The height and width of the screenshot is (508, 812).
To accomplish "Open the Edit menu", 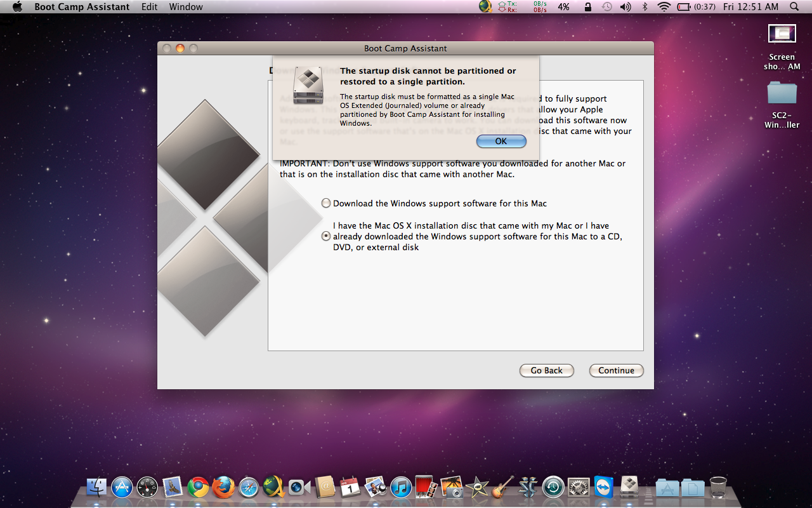I will (150, 7).
